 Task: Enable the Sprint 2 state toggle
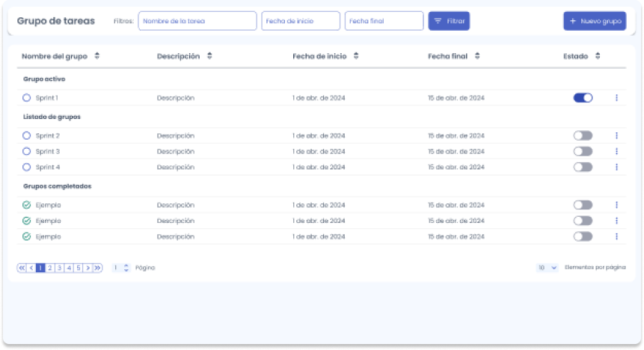(583, 135)
